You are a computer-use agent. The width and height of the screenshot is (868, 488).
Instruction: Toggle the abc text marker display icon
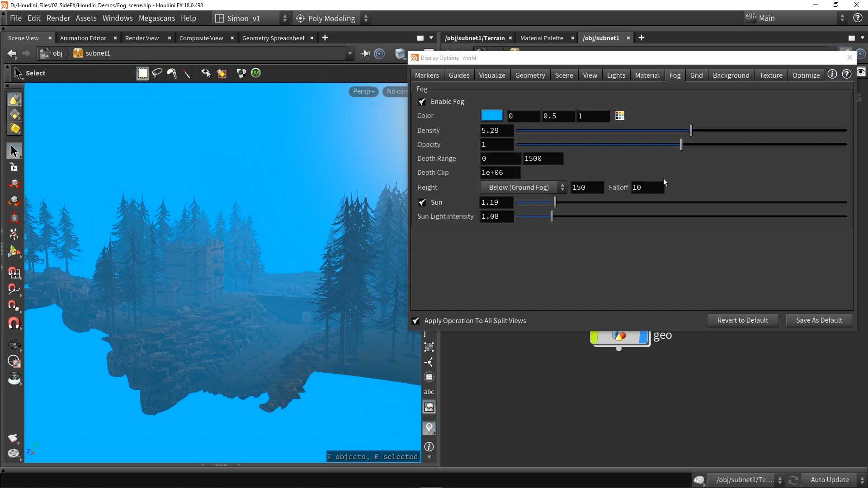tap(429, 391)
